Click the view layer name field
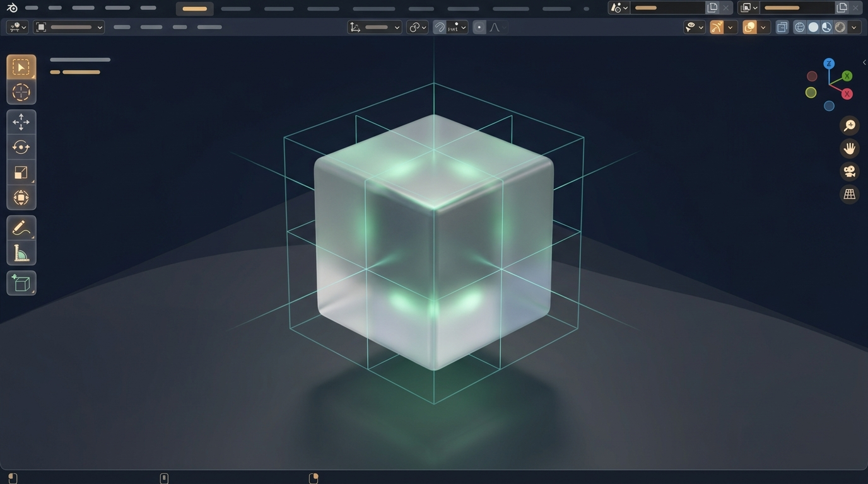Screen dimensions: 868x484 pyautogui.click(x=797, y=8)
